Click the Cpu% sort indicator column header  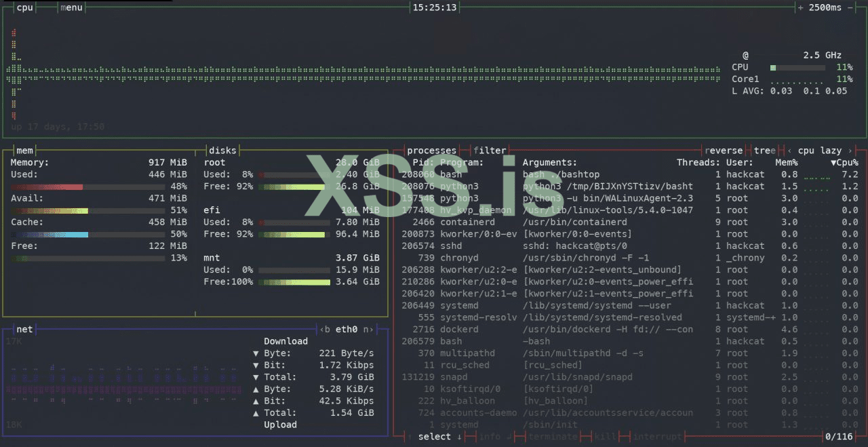tap(844, 163)
